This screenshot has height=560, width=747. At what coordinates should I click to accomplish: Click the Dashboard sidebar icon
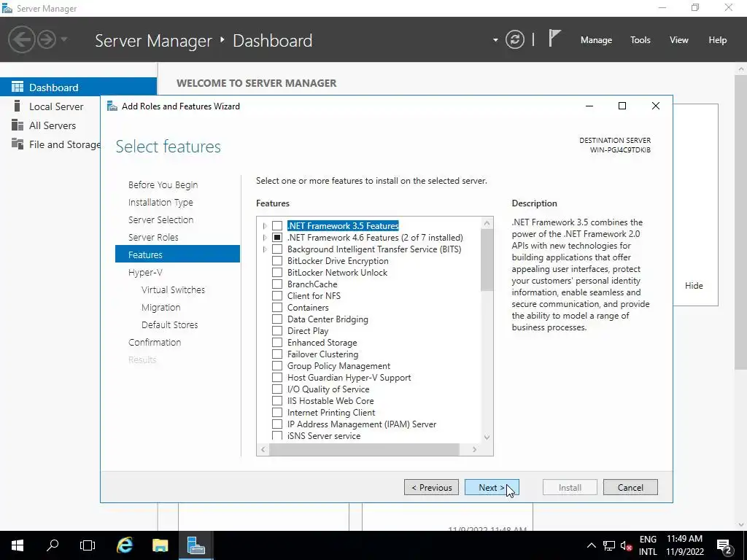coord(18,87)
